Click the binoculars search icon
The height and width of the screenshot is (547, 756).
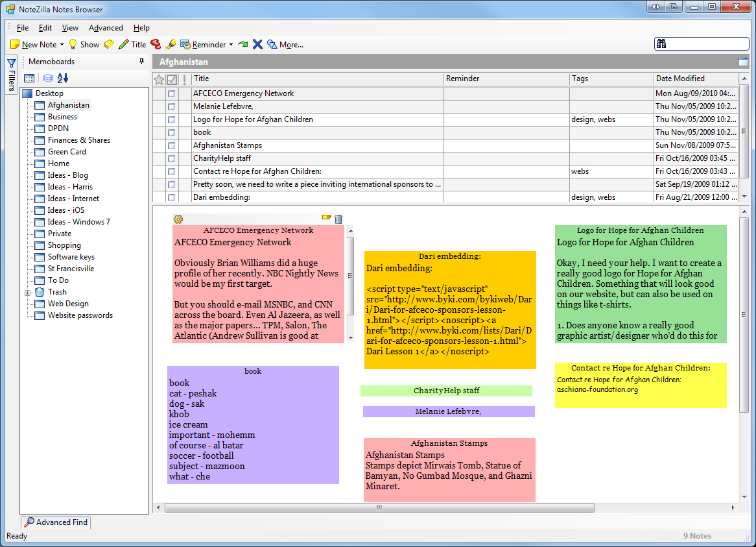tap(661, 44)
